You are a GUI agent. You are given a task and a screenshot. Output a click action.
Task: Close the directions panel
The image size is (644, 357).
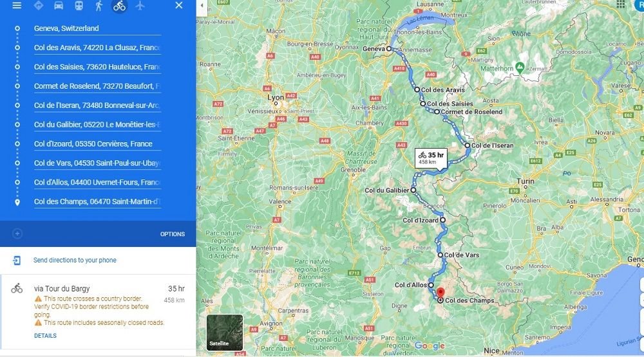click(178, 5)
